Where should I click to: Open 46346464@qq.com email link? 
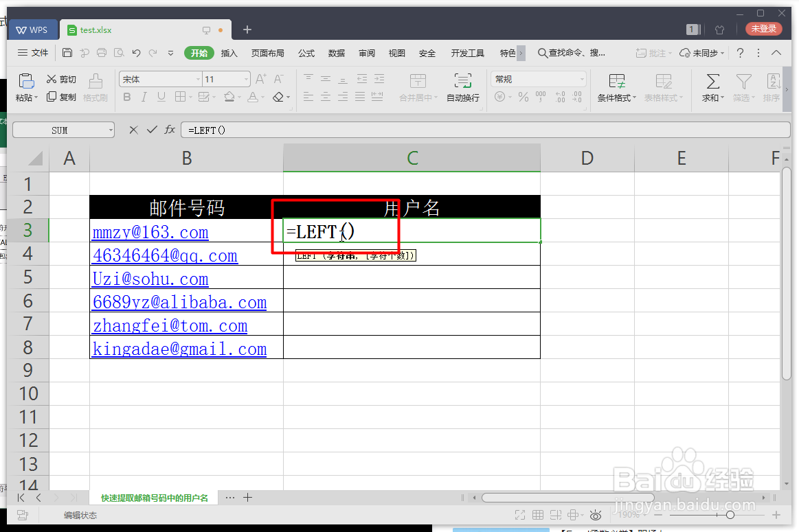165,255
